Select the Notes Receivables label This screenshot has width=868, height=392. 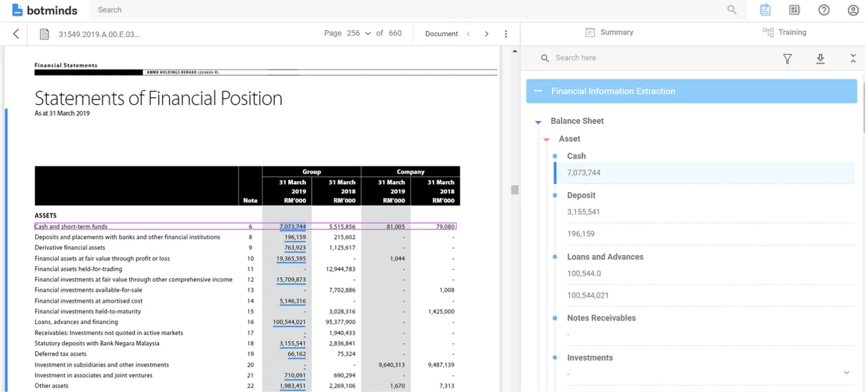click(601, 318)
